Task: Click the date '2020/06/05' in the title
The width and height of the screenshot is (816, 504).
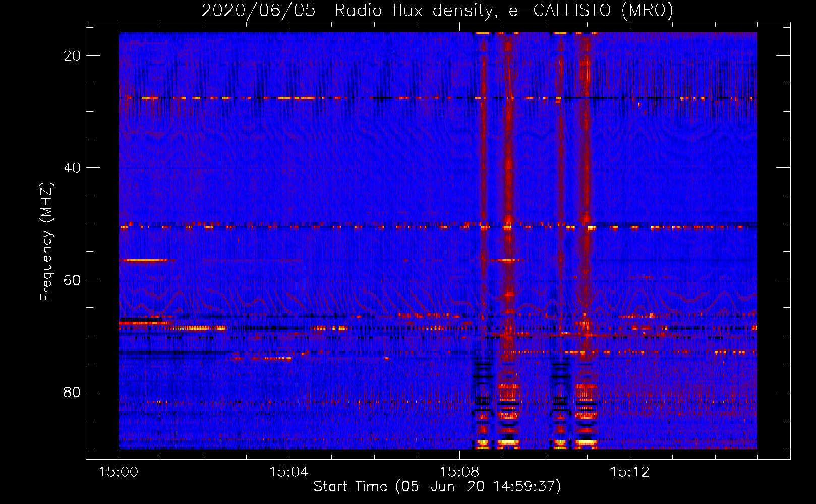Action: tap(259, 11)
